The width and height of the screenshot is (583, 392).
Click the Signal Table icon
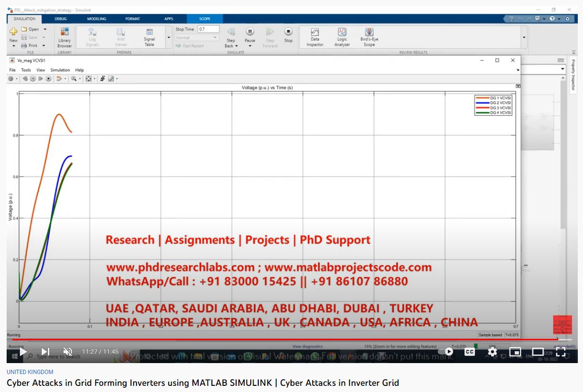(x=149, y=36)
